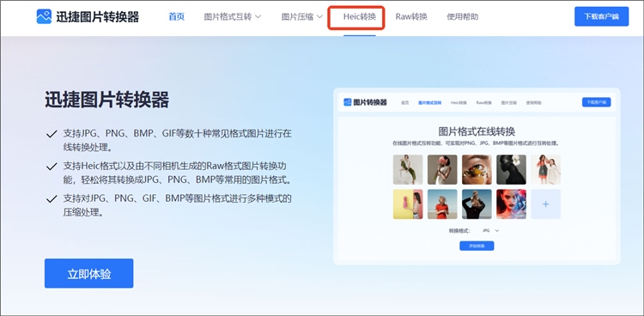Screen dimensions: 644x316
Task: Click the checkmark beside 支持Heic格式 line
Action: (x=52, y=167)
